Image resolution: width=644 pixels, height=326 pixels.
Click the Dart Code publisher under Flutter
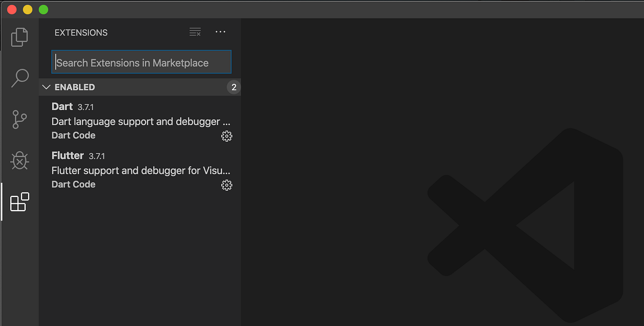coord(74,184)
